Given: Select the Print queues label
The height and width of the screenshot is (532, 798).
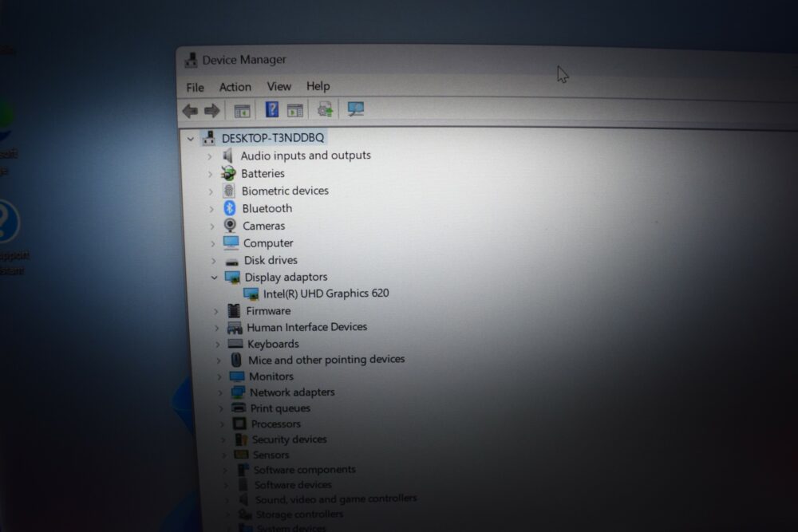Looking at the screenshot, I should pyautogui.click(x=280, y=408).
